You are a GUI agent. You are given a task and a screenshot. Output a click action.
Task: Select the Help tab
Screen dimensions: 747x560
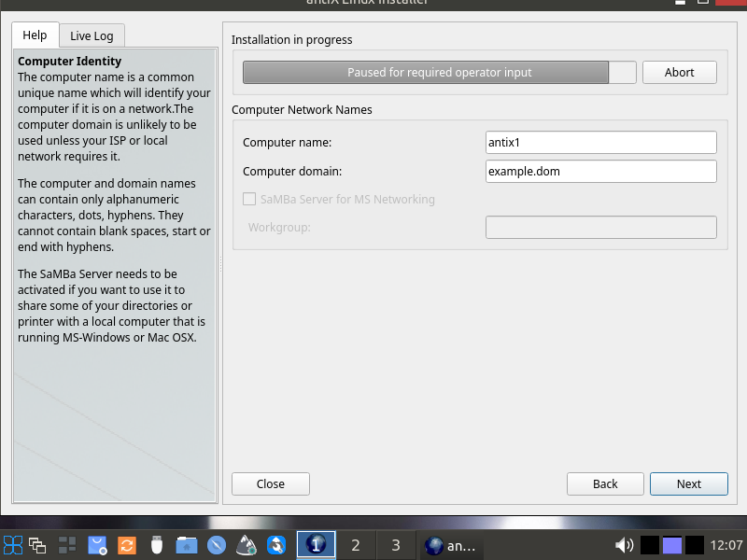coord(35,35)
